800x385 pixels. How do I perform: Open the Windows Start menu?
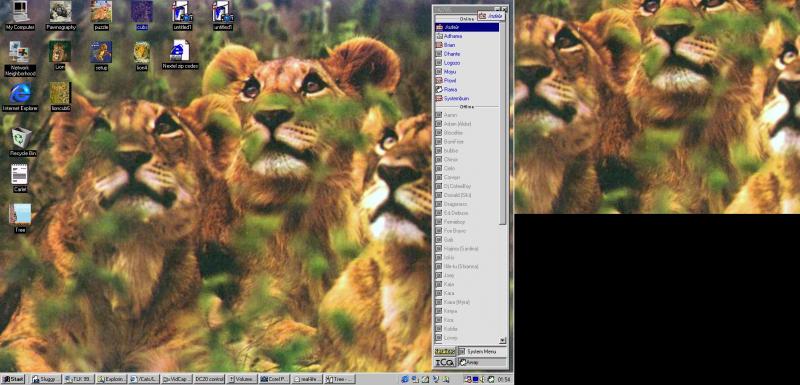click(14, 379)
